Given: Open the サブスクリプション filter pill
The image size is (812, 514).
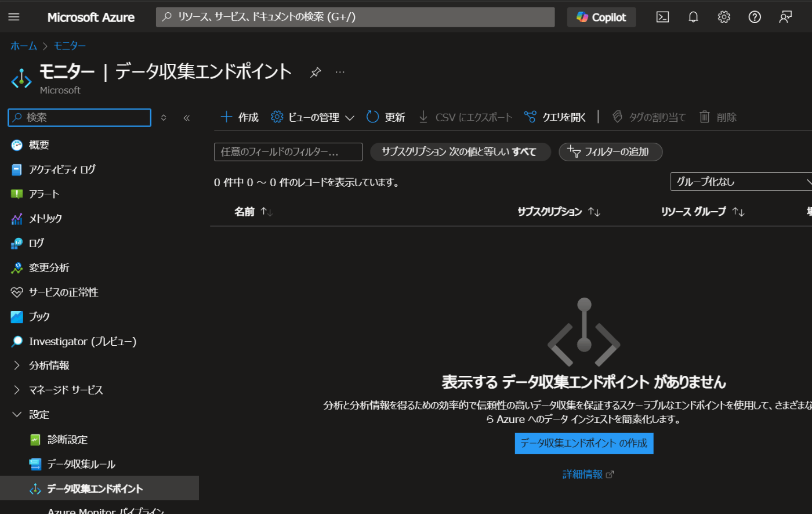Looking at the screenshot, I should pos(460,152).
